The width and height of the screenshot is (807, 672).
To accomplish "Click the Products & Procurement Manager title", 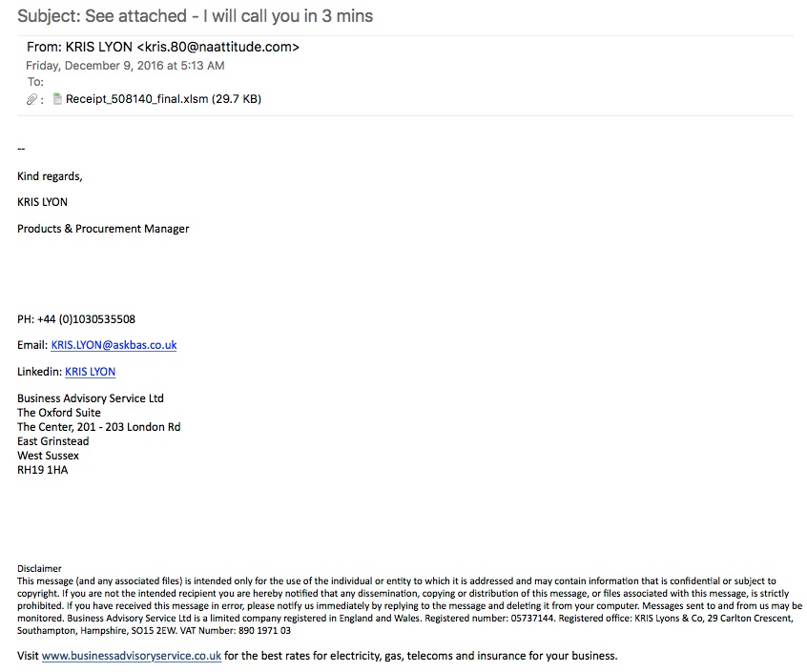I will (x=103, y=229).
